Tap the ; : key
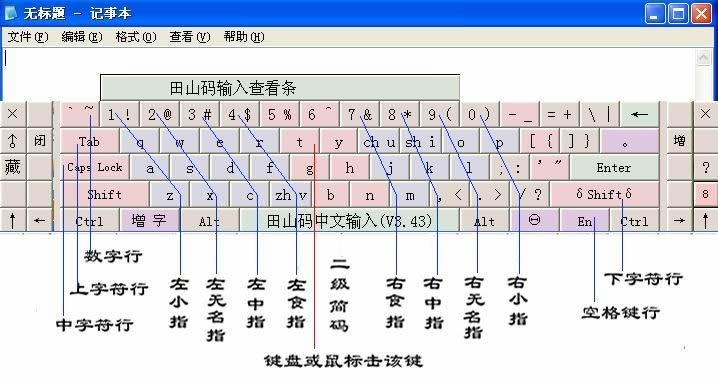Viewport: 718px width, 384px height. click(509, 168)
